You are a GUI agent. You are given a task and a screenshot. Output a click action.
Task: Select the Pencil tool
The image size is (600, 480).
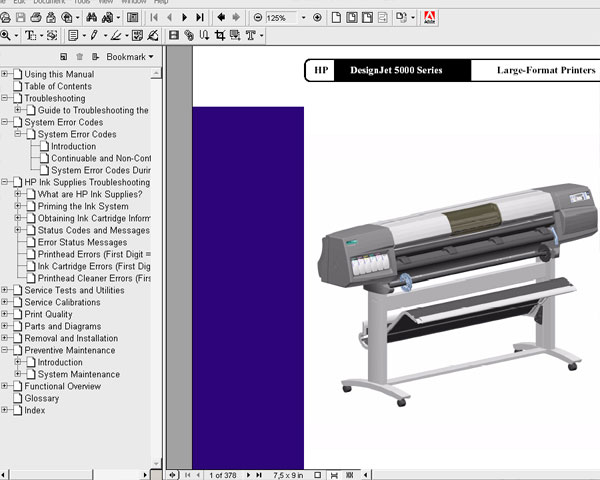94,36
